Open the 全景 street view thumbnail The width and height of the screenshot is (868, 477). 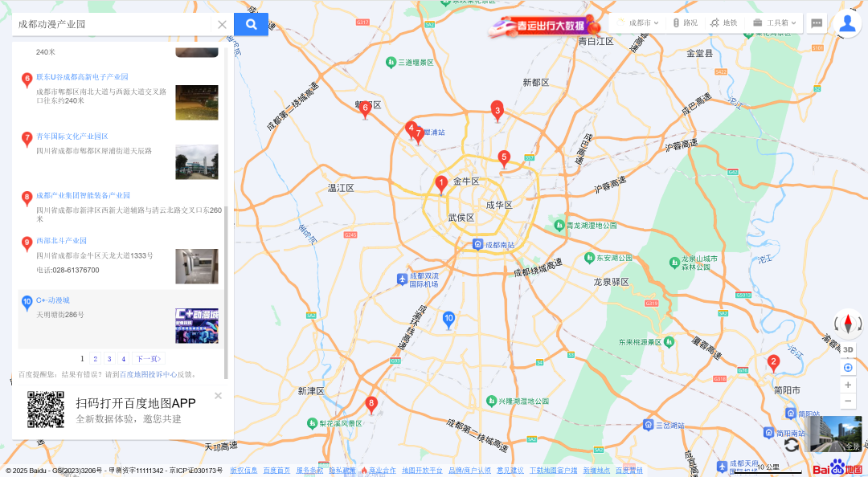click(x=833, y=434)
